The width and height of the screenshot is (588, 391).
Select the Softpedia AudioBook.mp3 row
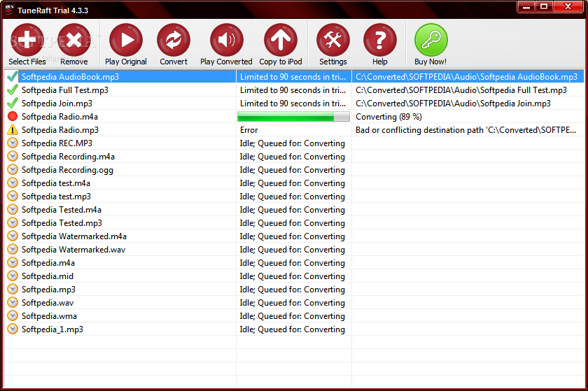coord(293,76)
